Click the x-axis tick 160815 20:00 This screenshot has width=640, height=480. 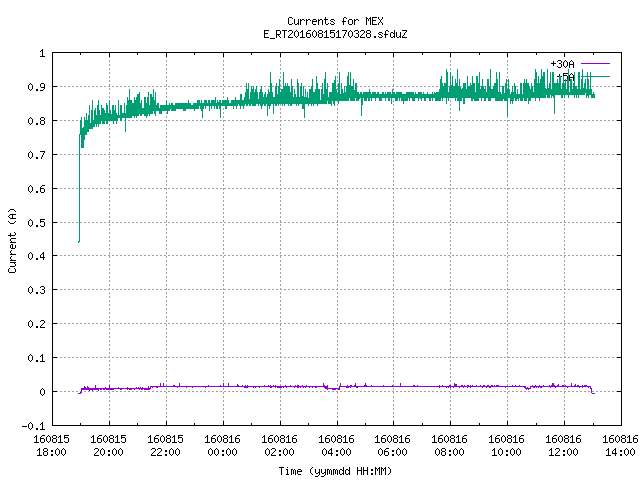pyautogui.click(x=109, y=446)
